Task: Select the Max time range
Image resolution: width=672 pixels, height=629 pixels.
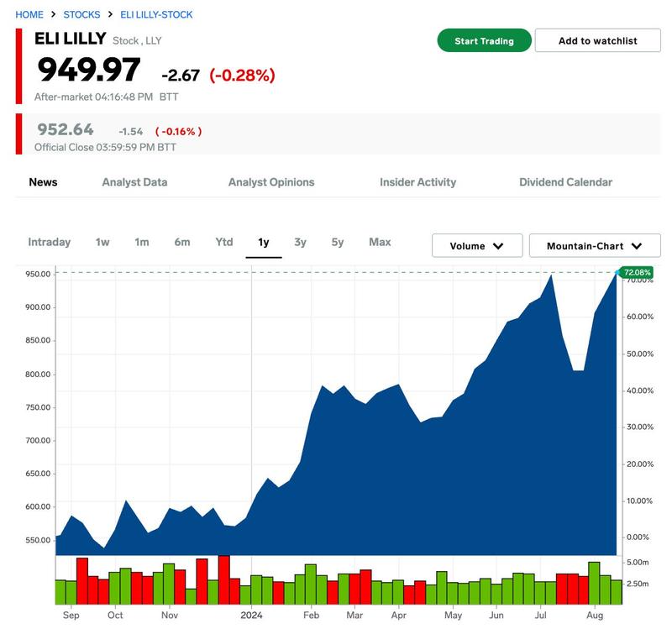Action: point(380,242)
